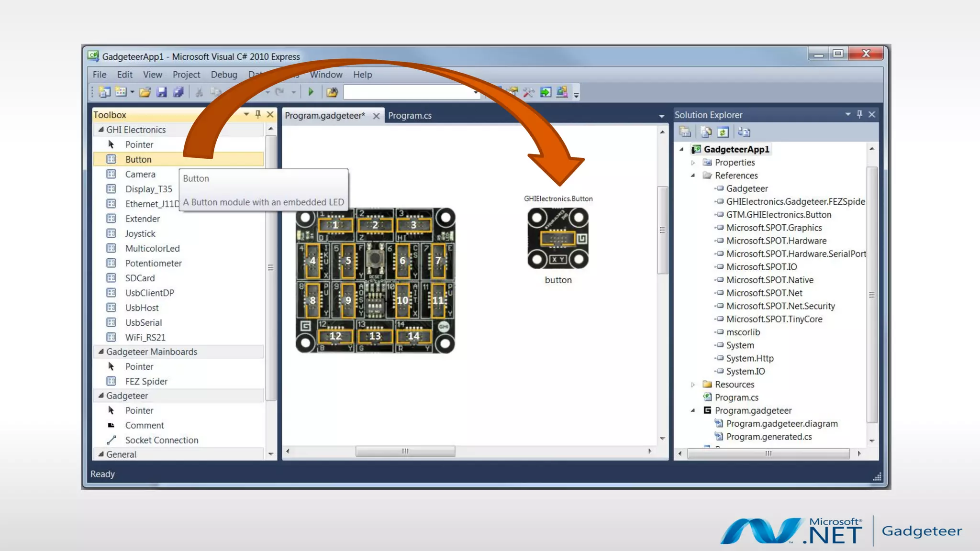Click the button module on the canvas
Viewport: 980px width, 551px height.
coord(558,238)
